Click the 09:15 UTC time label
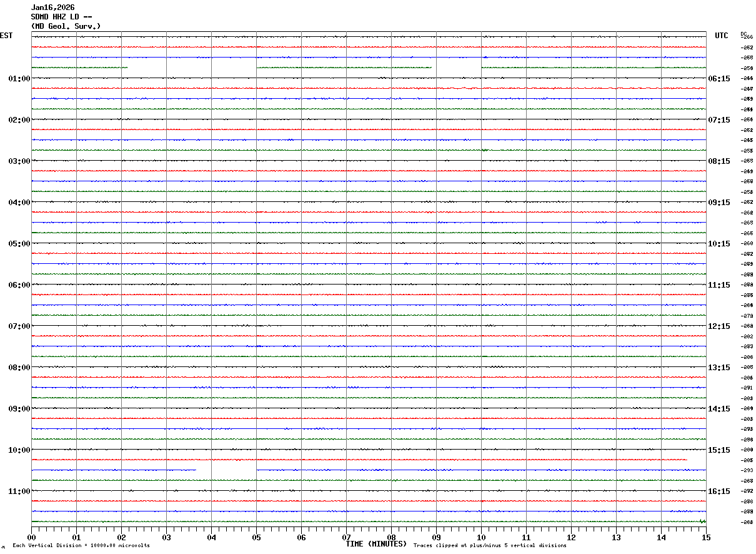The height and width of the screenshot is (554, 756). pyautogui.click(x=719, y=203)
